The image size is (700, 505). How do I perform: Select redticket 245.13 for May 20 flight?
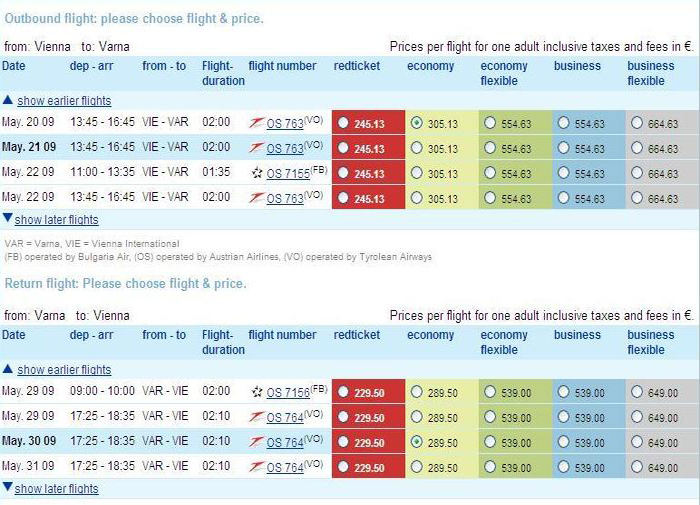coord(343,122)
